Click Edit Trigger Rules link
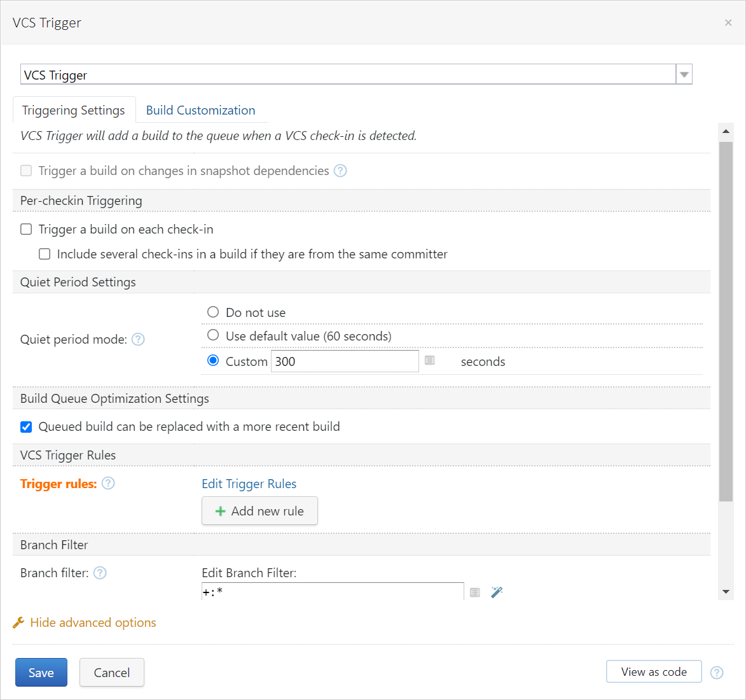Image resolution: width=746 pixels, height=700 pixels. 249,484
